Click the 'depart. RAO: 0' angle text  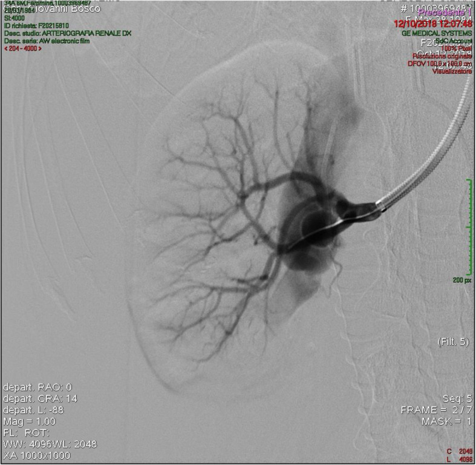[x=37, y=387]
